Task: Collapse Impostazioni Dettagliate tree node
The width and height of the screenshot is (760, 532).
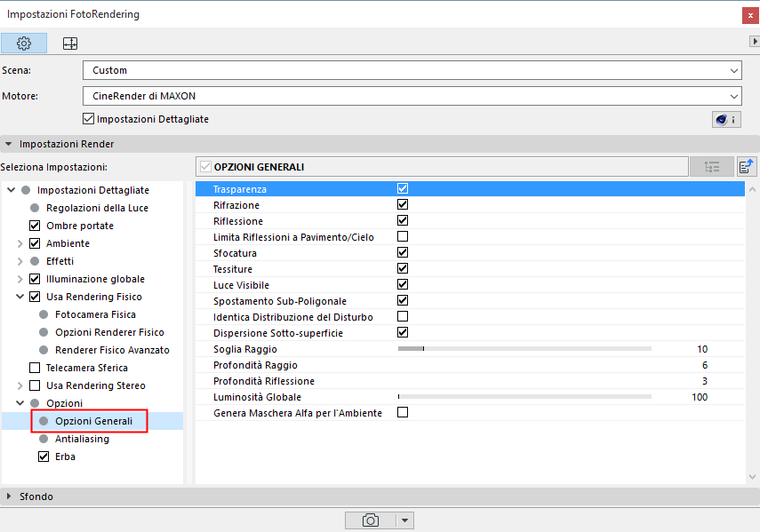Action: point(12,190)
